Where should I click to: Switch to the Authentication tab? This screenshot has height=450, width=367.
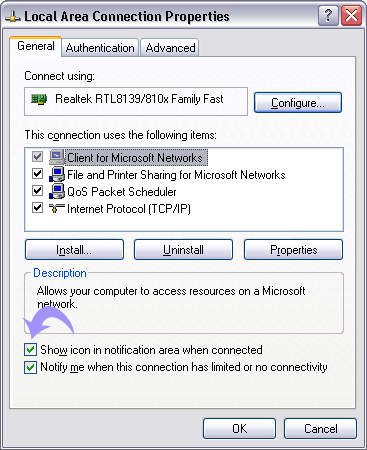(x=100, y=48)
